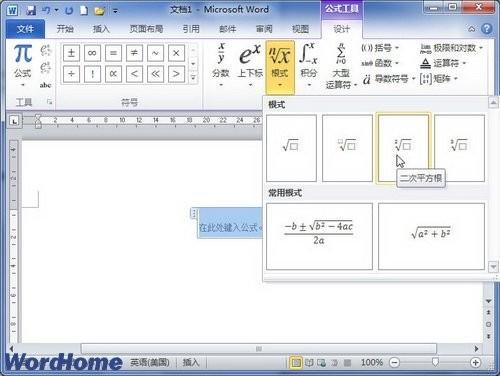Insert the √(a²+b²) preset
The width and height of the screenshot is (500, 376).
point(431,236)
